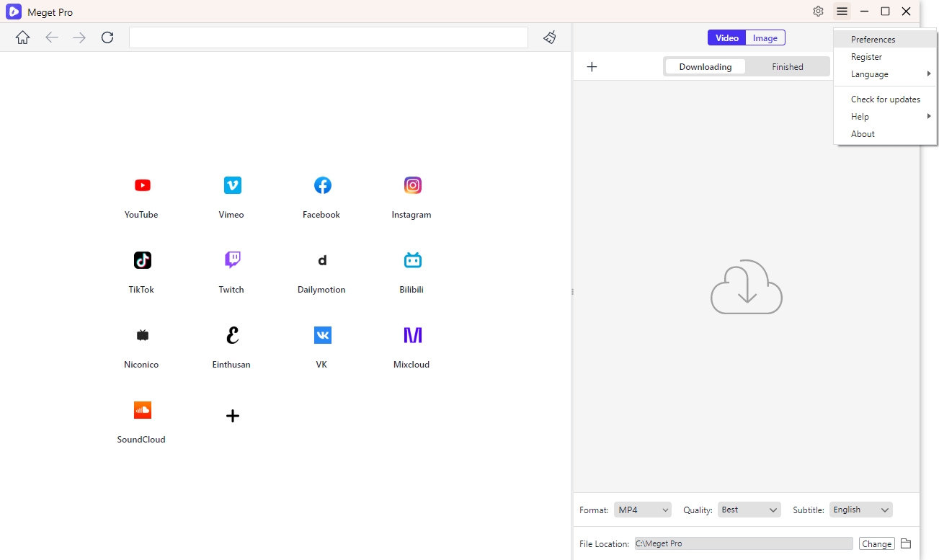
Task: Clear browsing data with broom icon
Action: pyautogui.click(x=550, y=37)
